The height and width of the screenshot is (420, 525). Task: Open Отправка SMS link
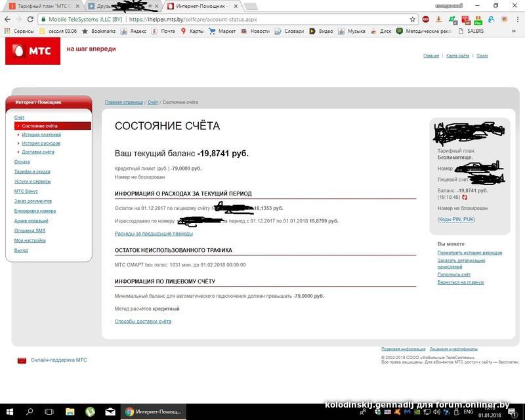click(30, 231)
